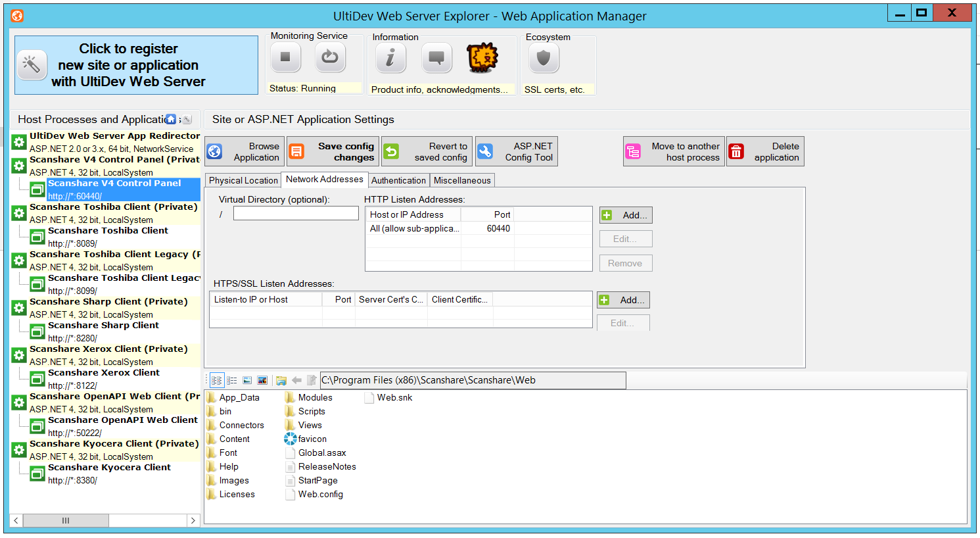Open the Connectors folder
Screen dimensions: 980x538
[x=235, y=425]
